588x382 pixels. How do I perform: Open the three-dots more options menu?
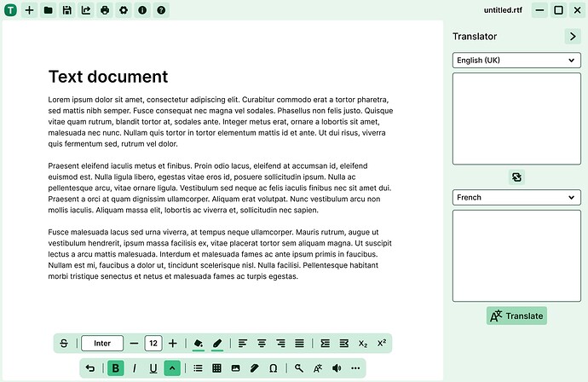click(355, 368)
